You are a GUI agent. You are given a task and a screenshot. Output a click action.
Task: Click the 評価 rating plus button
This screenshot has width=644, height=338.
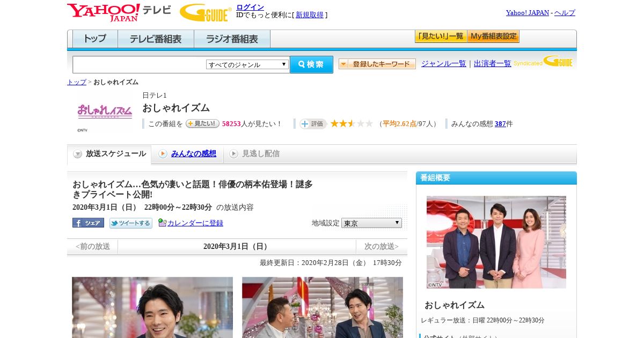(313, 124)
